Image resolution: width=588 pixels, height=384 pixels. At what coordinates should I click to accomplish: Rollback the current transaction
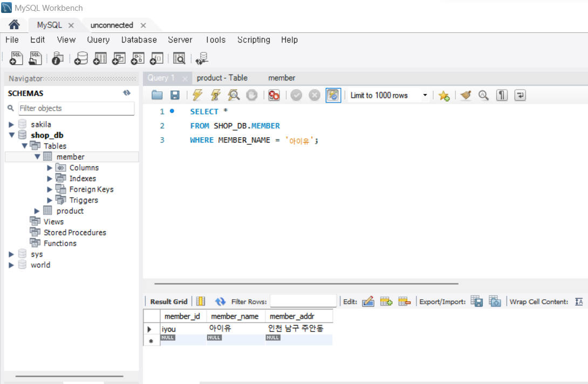click(x=314, y=96)
